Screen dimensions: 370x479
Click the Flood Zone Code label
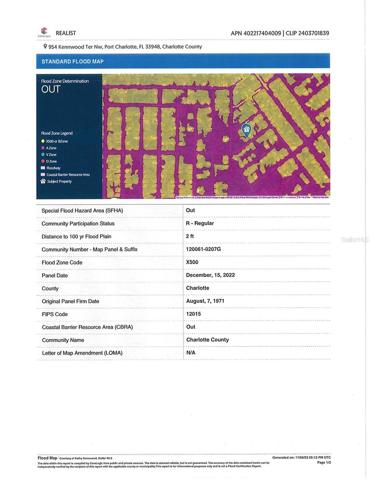[62, 263]
